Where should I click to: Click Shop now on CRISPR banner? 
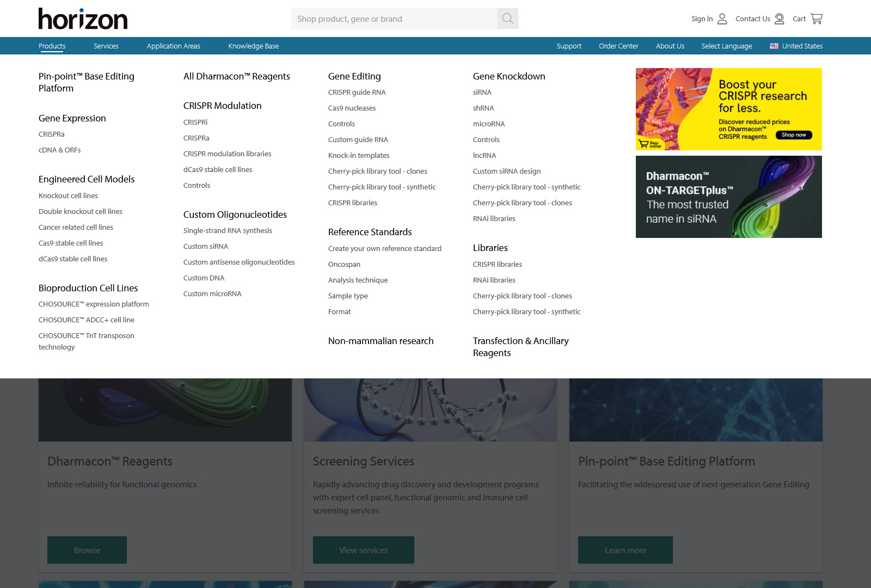pos(794,135)
